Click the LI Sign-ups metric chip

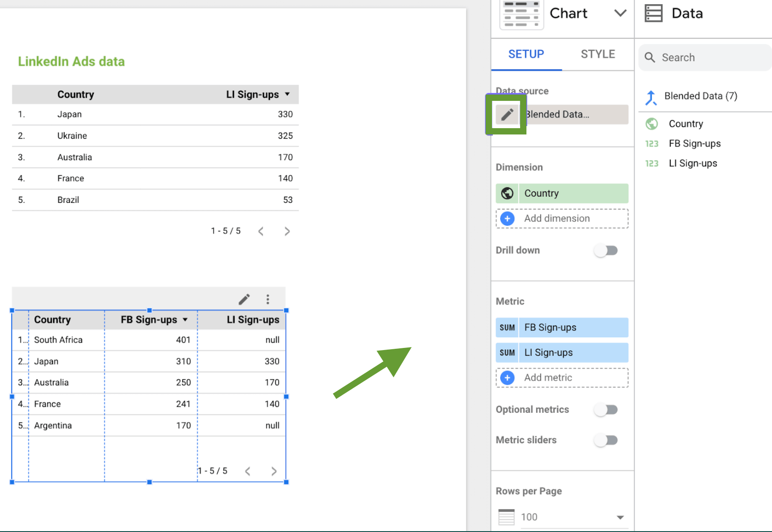point(562,353)
